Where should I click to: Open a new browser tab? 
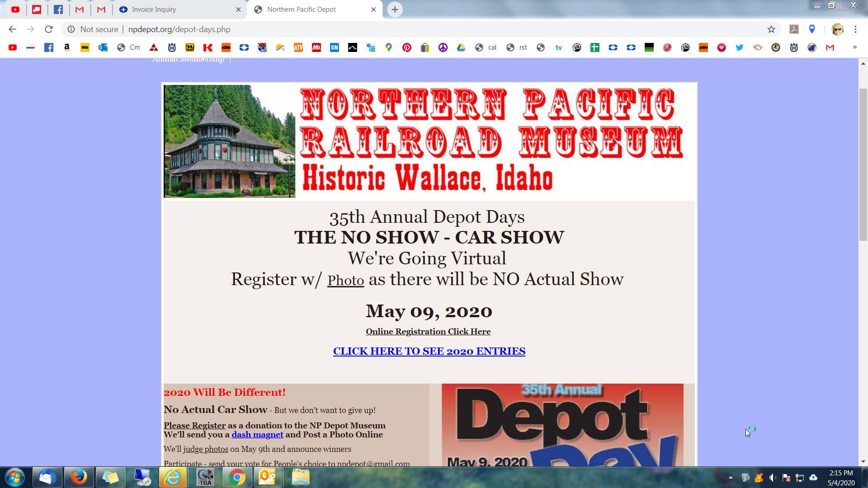pos(395,9)
